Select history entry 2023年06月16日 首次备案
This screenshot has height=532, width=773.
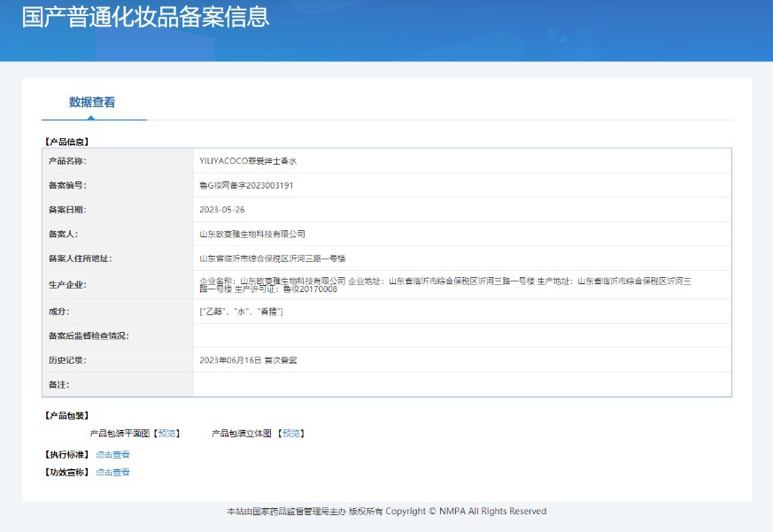248,360
